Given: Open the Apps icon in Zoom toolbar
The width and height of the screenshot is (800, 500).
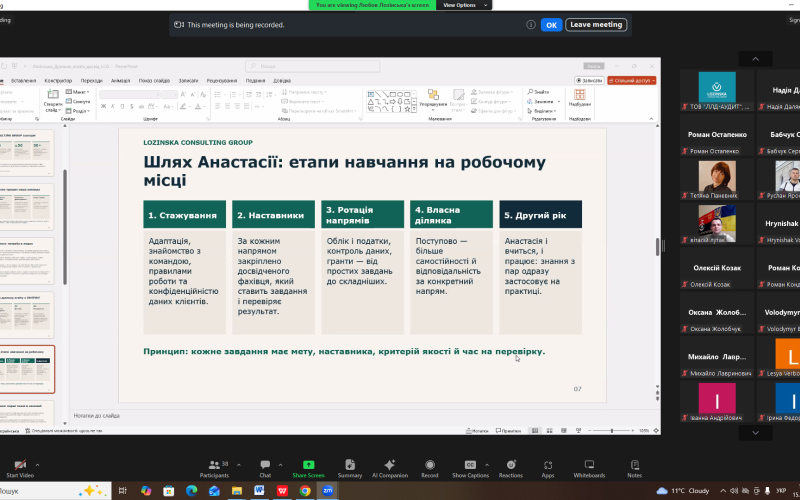Looking at the screenshot, I should coord(548,465).
